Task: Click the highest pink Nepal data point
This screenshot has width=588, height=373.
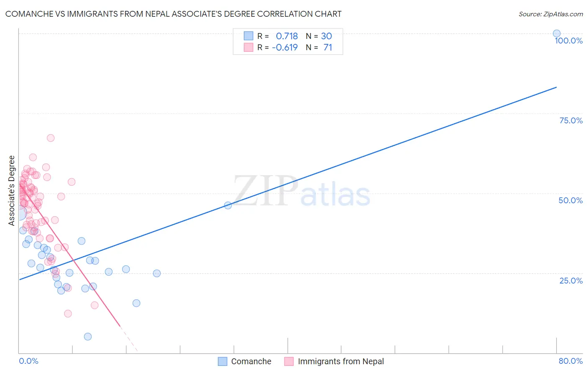Action: click(x=51, y=138)
